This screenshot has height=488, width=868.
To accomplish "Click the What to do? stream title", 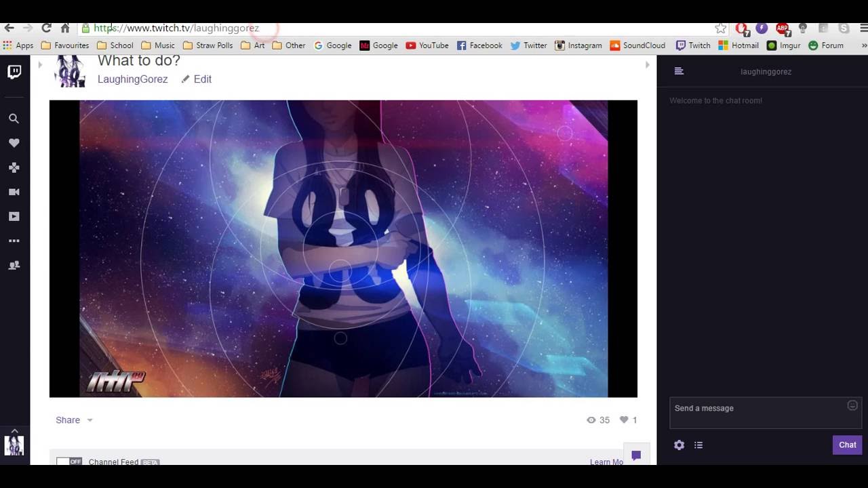I will tap(139, 60).
